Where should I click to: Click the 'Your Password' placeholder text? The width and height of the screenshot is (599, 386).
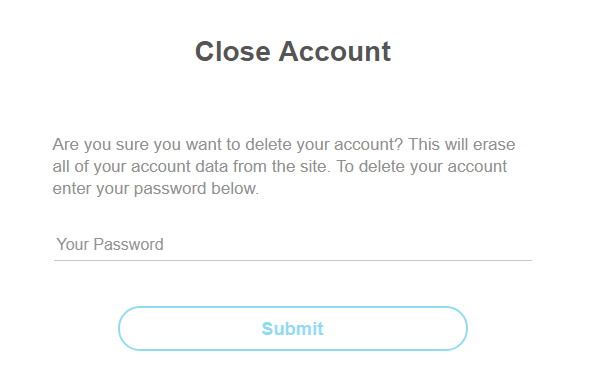click(110, 245)
